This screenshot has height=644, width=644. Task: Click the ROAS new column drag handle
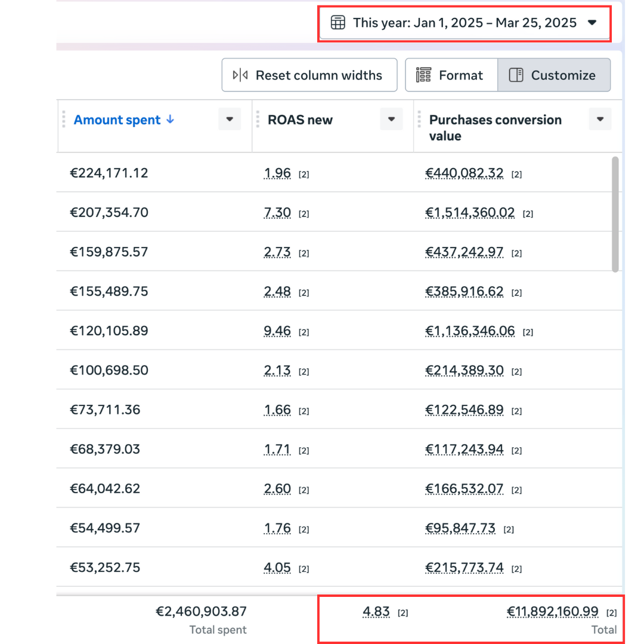click(x=258, y=119)
